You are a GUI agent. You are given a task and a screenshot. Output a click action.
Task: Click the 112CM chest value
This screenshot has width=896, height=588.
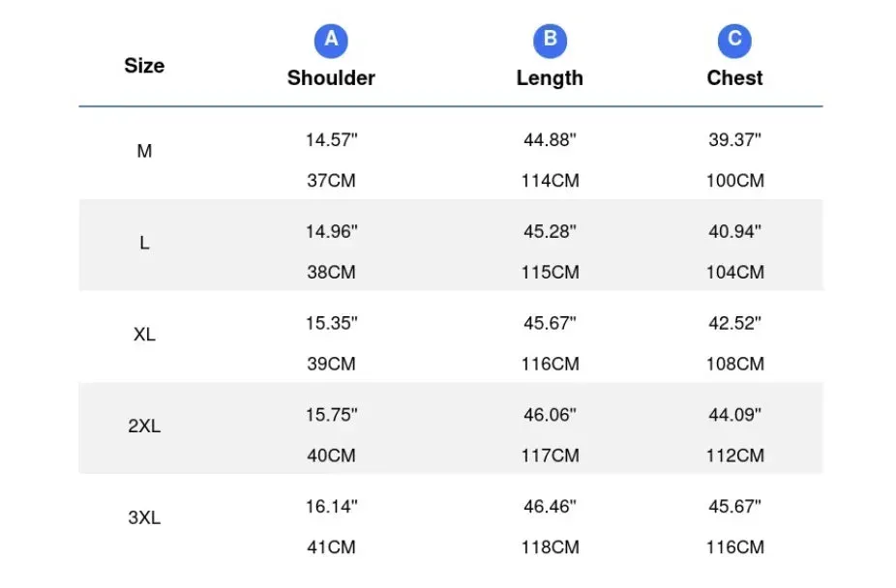pyautogui.click(x=734, y=456)
